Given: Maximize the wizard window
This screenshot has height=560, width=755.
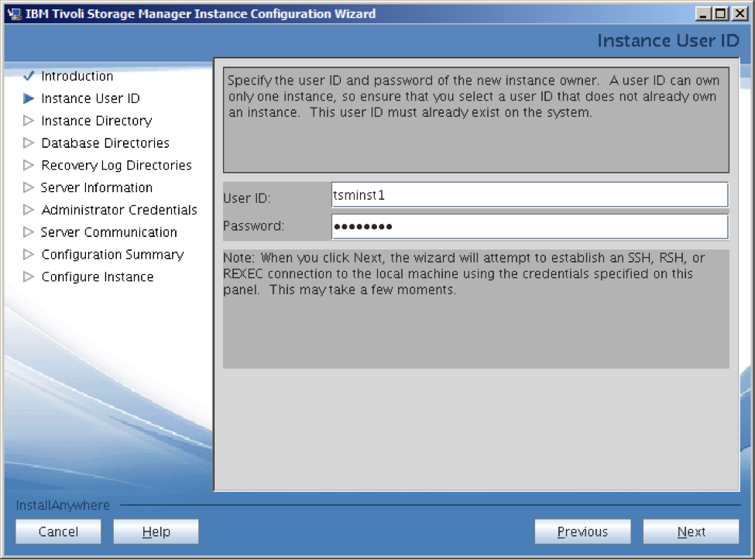Looking at the screenshot, I should (x=721, y=13).
